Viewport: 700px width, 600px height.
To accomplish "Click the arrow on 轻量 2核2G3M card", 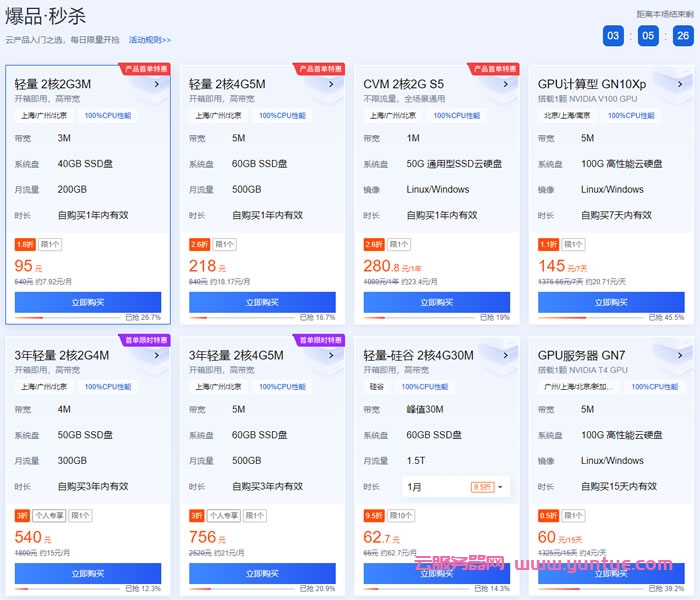I will 157,85.
